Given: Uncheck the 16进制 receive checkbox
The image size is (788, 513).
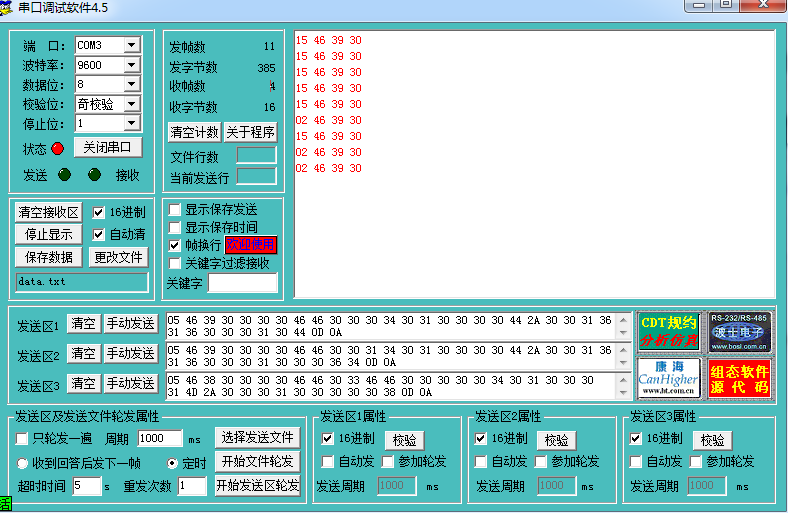Looking at the screenshot, I should click(x=99, y=212).
